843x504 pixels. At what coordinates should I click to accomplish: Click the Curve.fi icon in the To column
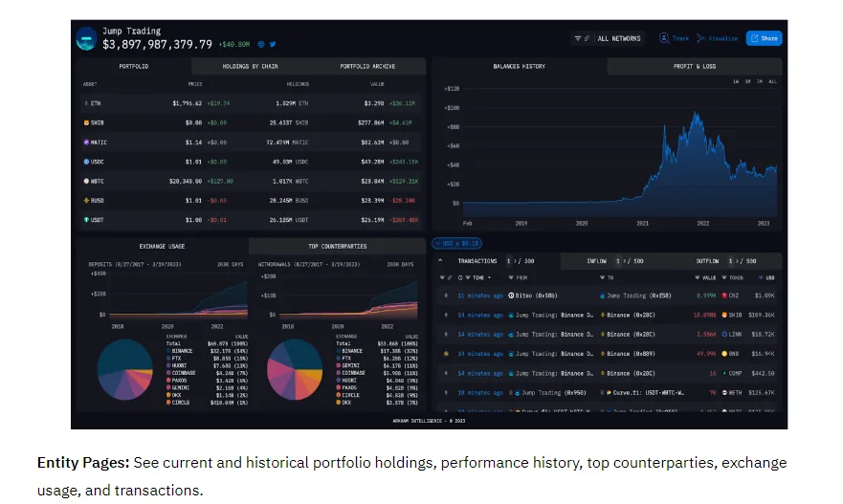click(x=609, y=393)
